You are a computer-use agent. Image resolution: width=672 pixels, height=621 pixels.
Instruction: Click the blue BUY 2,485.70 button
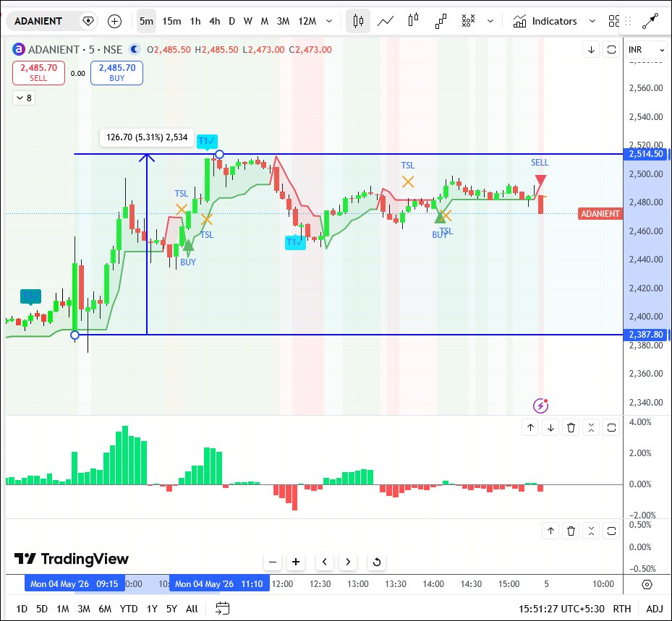coord(116,73)
